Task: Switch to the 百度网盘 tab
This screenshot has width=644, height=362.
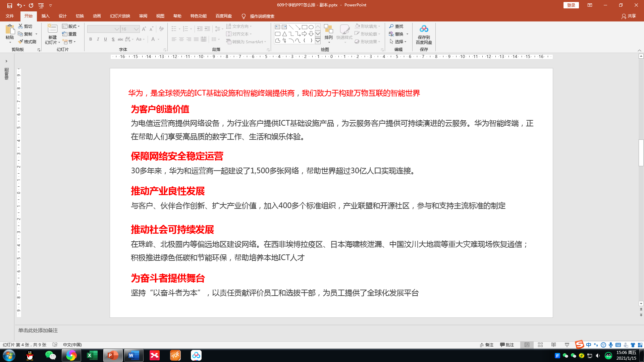Action: (224, 16)
